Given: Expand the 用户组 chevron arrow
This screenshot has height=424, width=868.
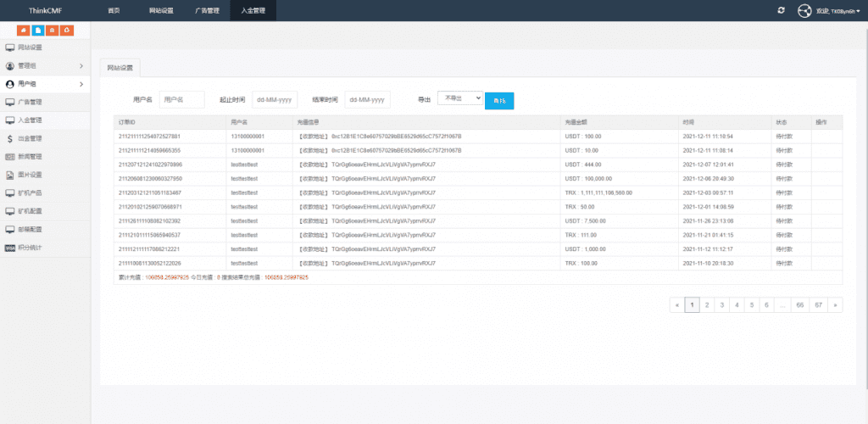Looking at the screenshot, I should click(x=81, y=84).
